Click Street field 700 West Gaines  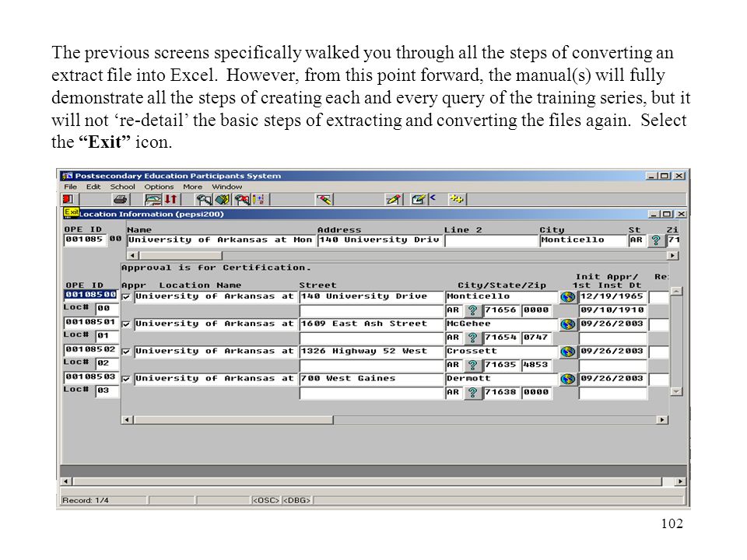(371, 379)
